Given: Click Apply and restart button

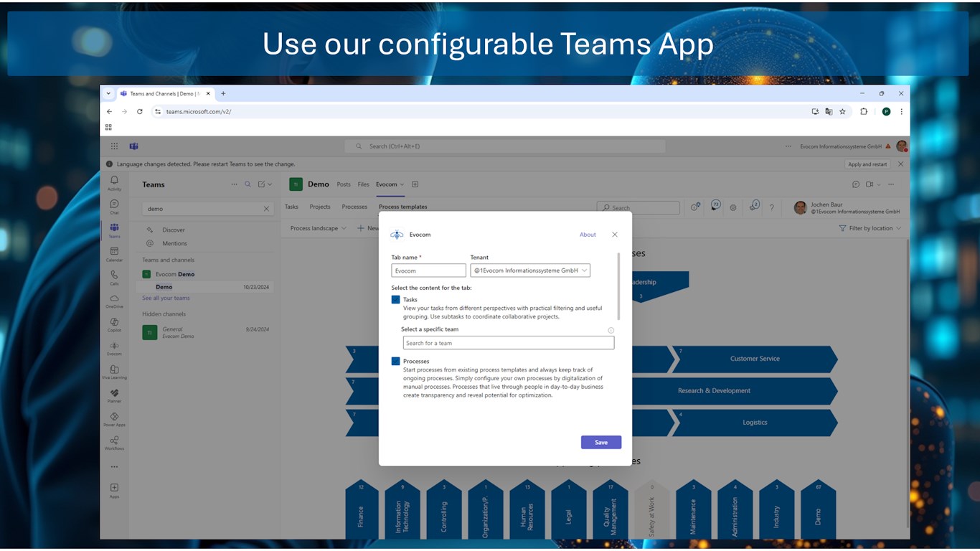Looking at the screenshot, I should click(867, 164).
